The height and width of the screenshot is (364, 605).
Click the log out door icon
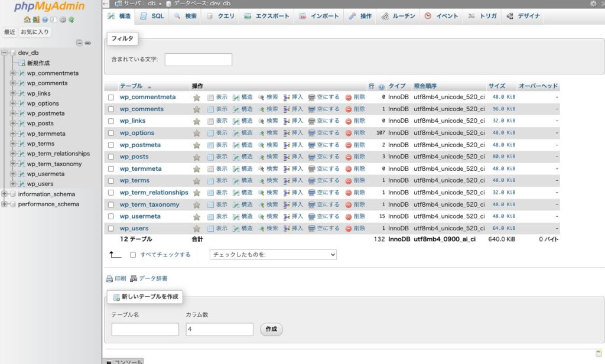pos(36,19)
